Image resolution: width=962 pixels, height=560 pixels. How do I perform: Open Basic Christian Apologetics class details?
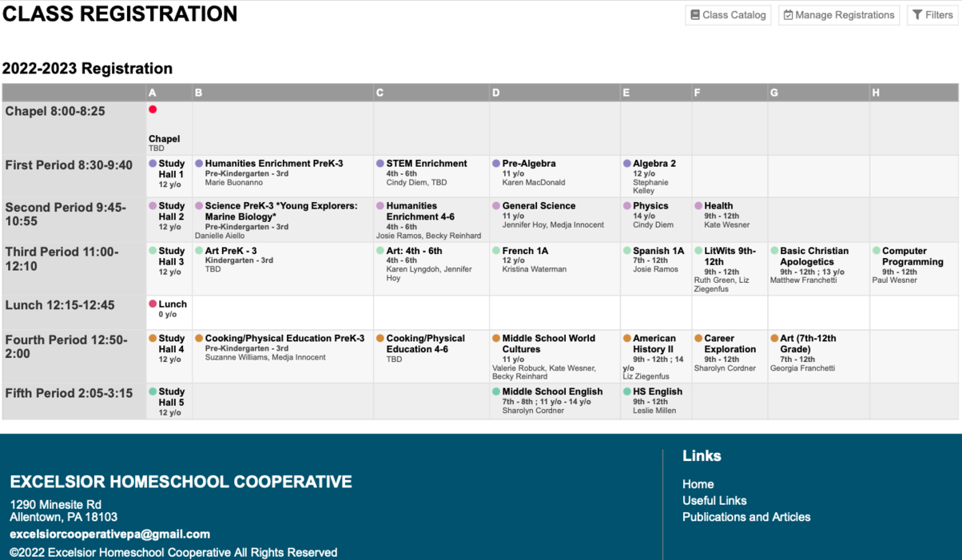tap(814, 256)
